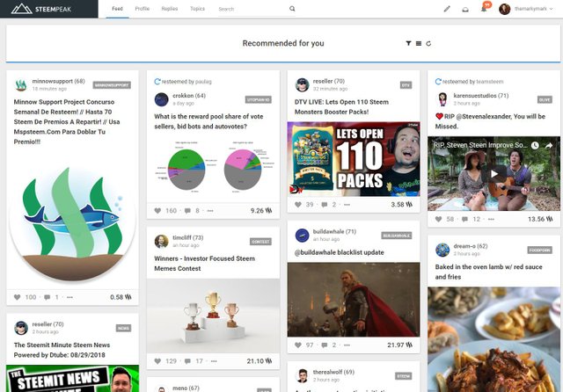Open the lamb and fries food photo
Image resolution: width=563 pixels, height=392 pixels.
coord(494,339)
